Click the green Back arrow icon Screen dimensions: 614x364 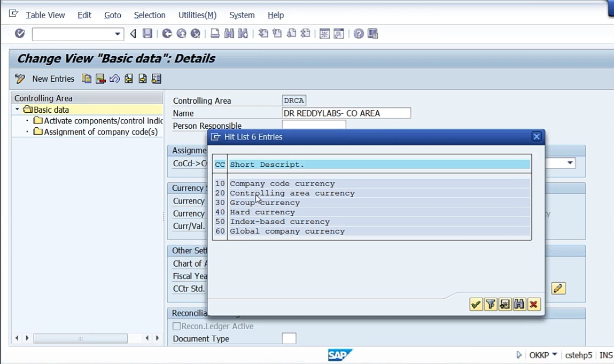click(x=167, y=34)
